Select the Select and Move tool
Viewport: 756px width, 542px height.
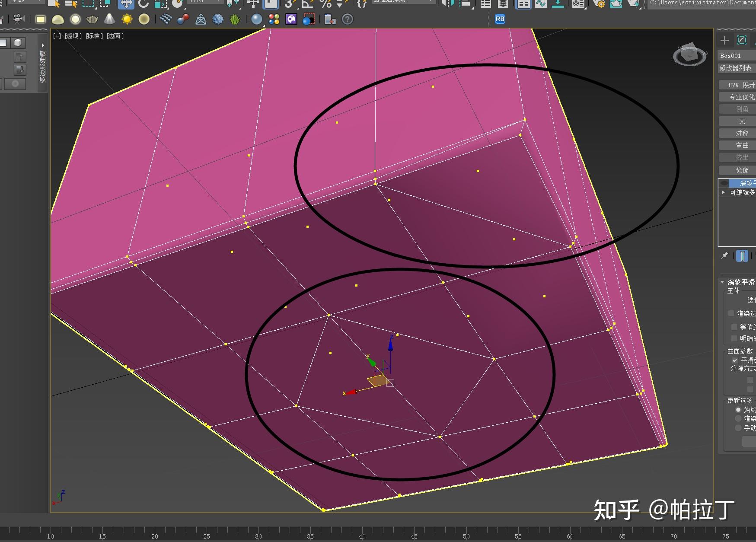coord(126,3)
